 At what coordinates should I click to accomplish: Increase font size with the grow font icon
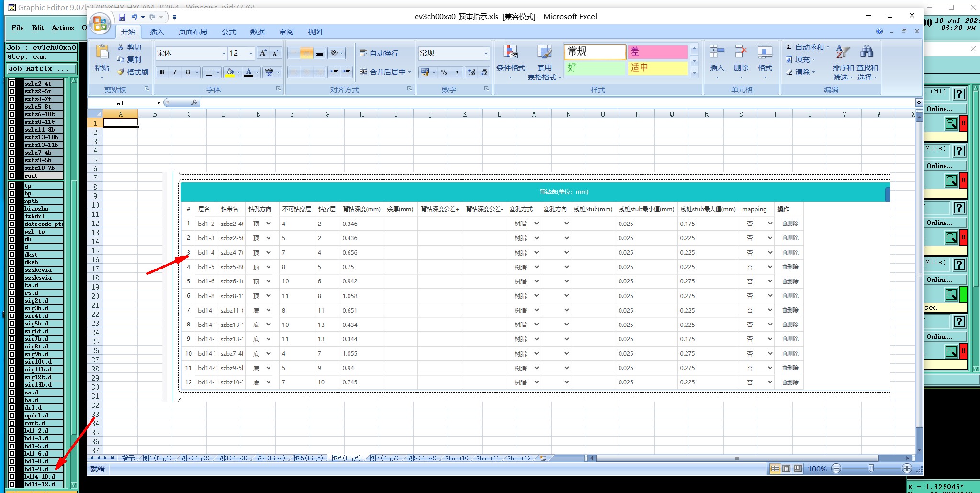[263, 53]
